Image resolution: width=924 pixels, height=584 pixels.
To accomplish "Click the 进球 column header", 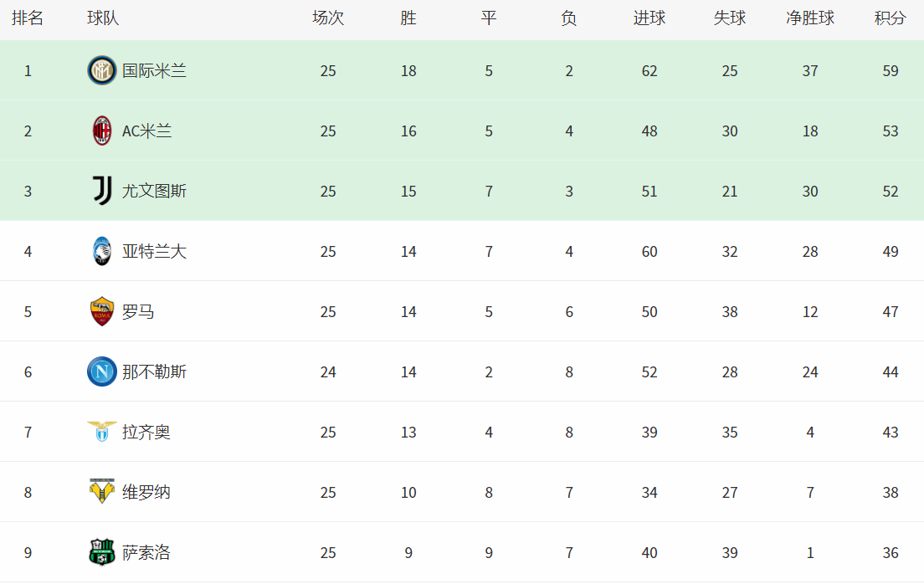I will click(x=649, y=18).
